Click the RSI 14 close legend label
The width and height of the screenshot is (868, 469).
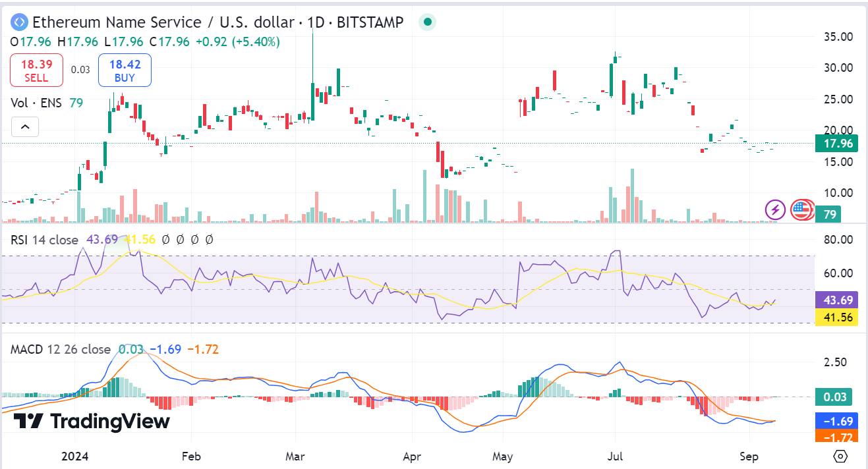[44, 240]
